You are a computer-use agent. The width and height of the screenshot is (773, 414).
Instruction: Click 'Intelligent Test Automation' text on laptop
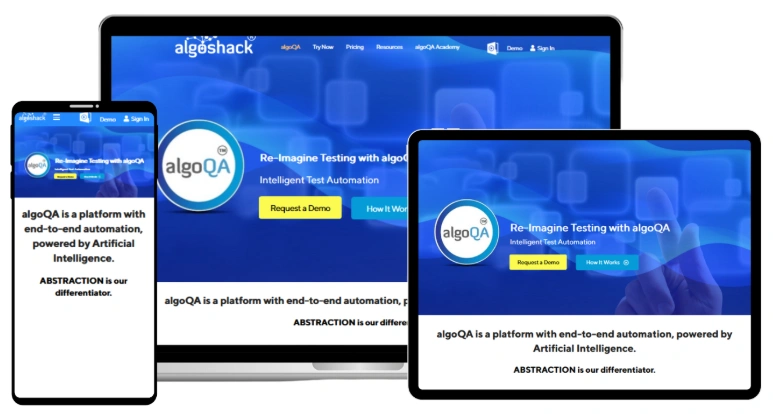319,180
